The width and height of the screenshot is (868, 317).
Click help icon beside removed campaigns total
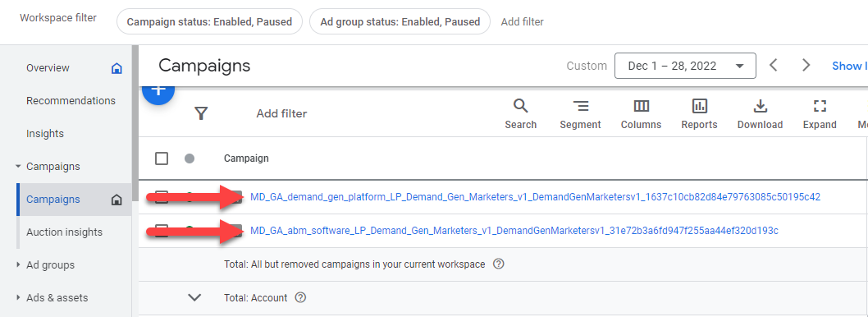tap(498, 264)
